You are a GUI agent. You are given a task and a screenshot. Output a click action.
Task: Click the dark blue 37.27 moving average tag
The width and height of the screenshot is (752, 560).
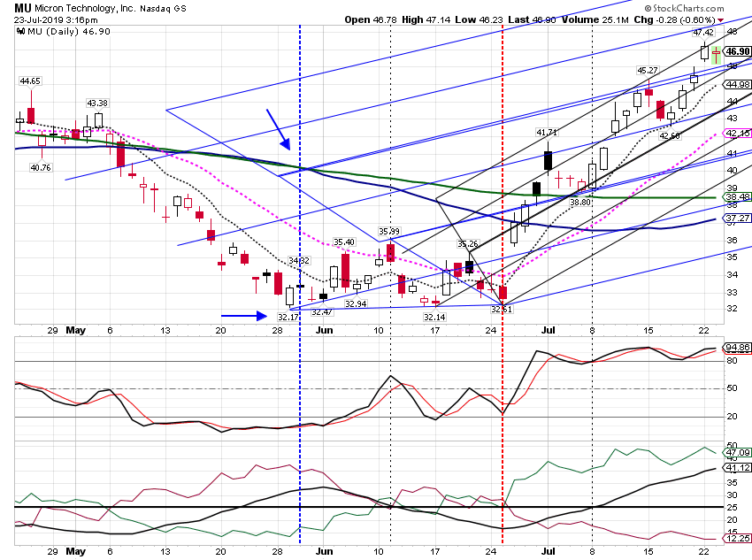point(738,219)
